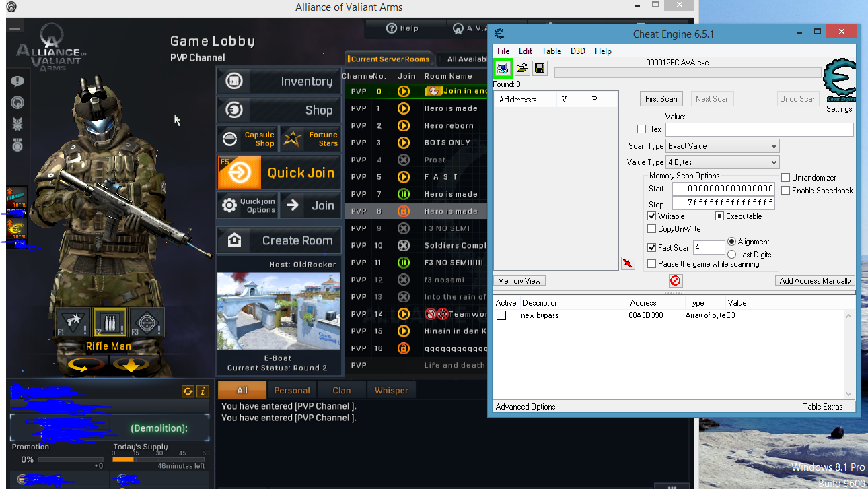
Task: Click the medal icon in game sidebar
Action: [17, 145]
